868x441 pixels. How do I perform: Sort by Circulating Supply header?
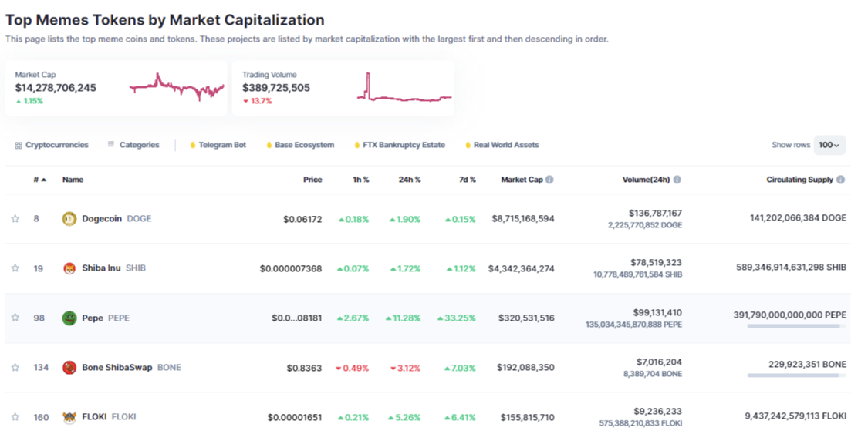(x=800, y=180)
